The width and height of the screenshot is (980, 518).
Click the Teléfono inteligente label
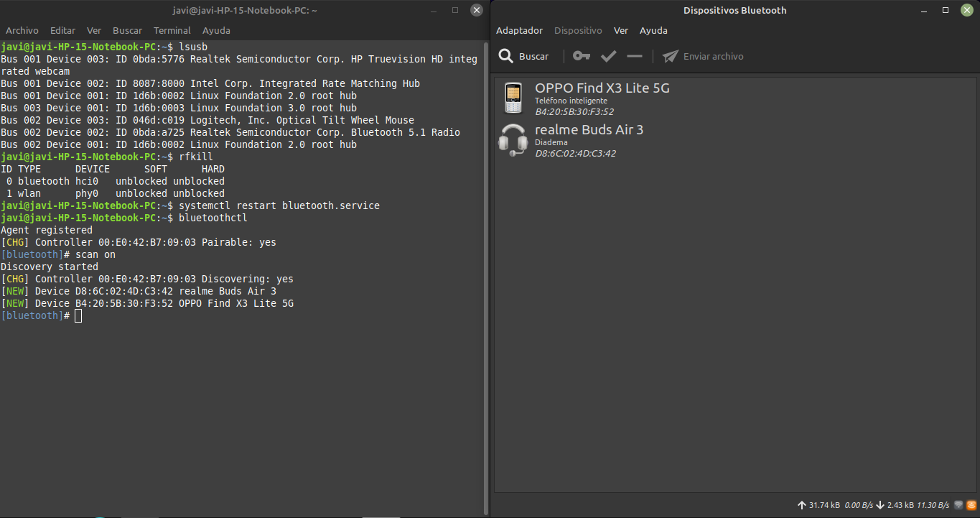click(571, 101)
